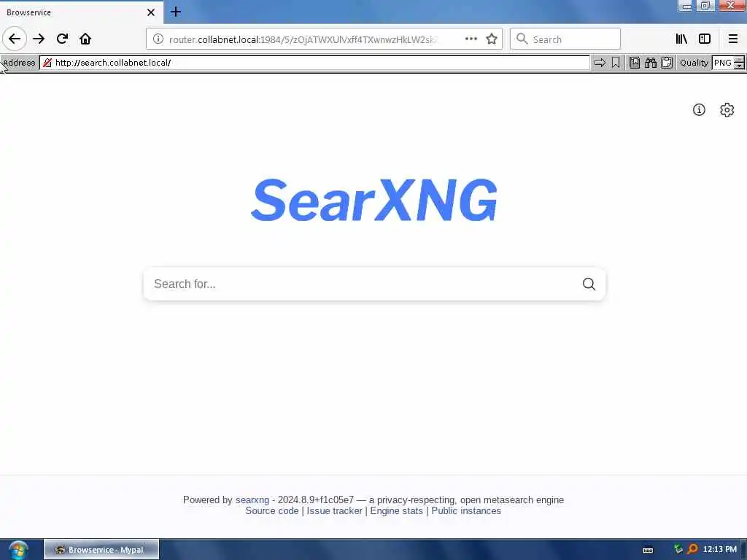Open find-in-page binoculars icon
Viewport: 747px width, 560px height.
pyautogui.click(x=651, y=63)
